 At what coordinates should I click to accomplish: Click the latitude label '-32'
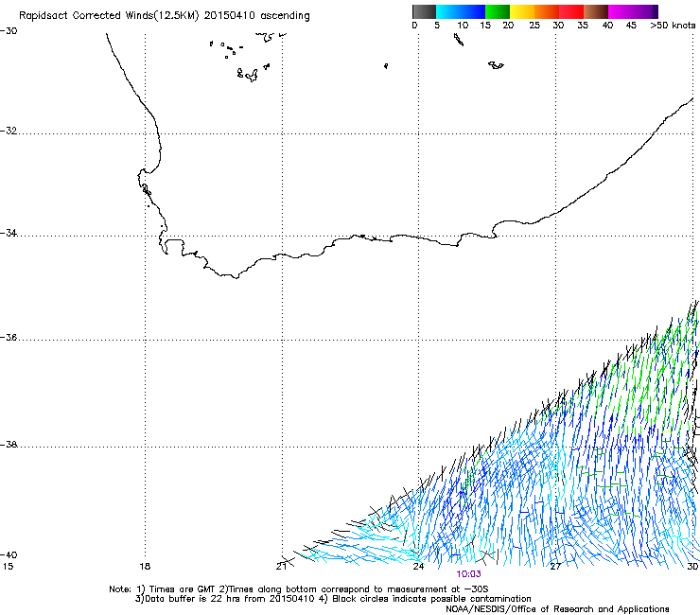coord(9,131)
